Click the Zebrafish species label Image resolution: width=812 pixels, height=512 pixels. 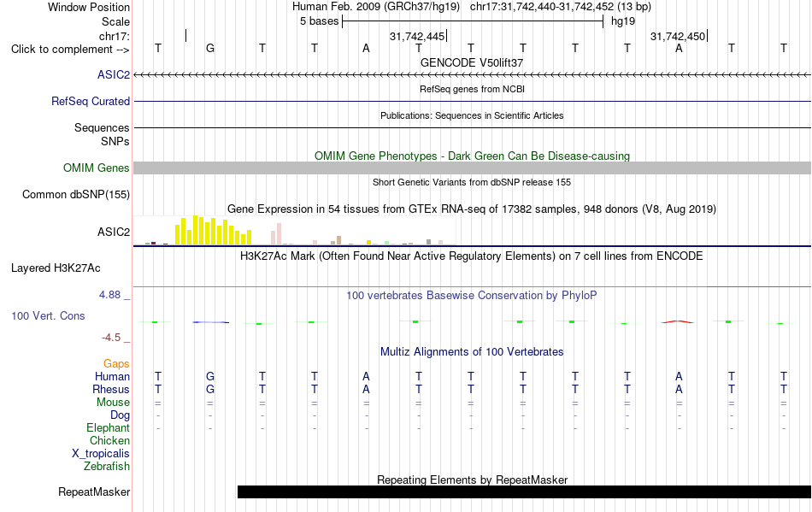point(107,467)
